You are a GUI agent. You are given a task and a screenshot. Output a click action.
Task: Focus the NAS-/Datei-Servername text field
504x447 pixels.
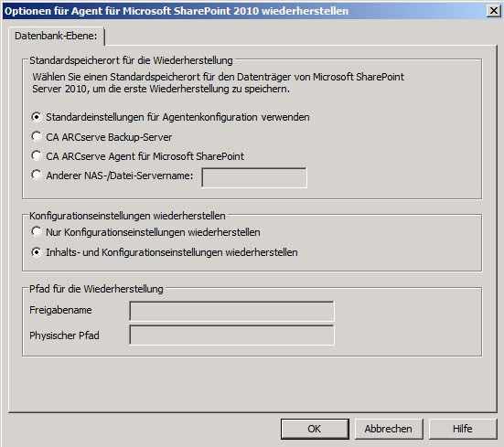pos(254,177)
